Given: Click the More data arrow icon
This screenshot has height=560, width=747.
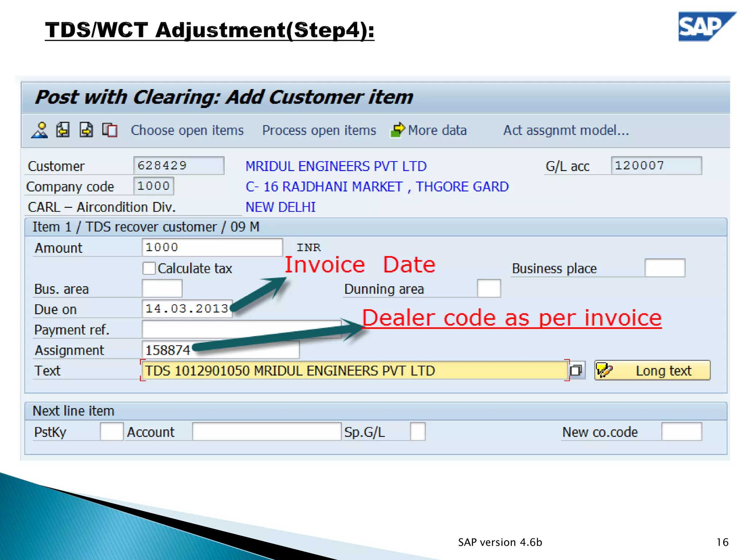Looking at the screenshot, I should pos(398,130).
